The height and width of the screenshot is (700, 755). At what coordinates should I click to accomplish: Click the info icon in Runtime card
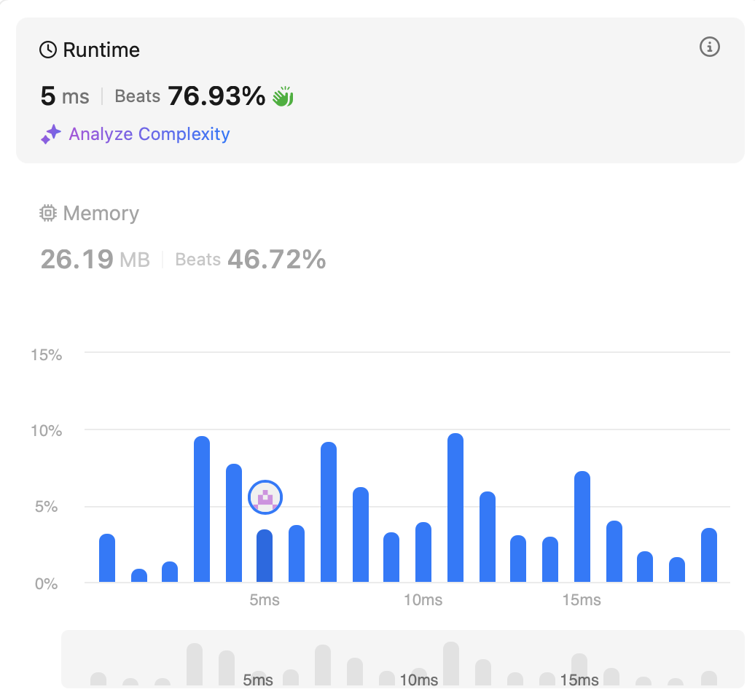[x=709, y=47]
